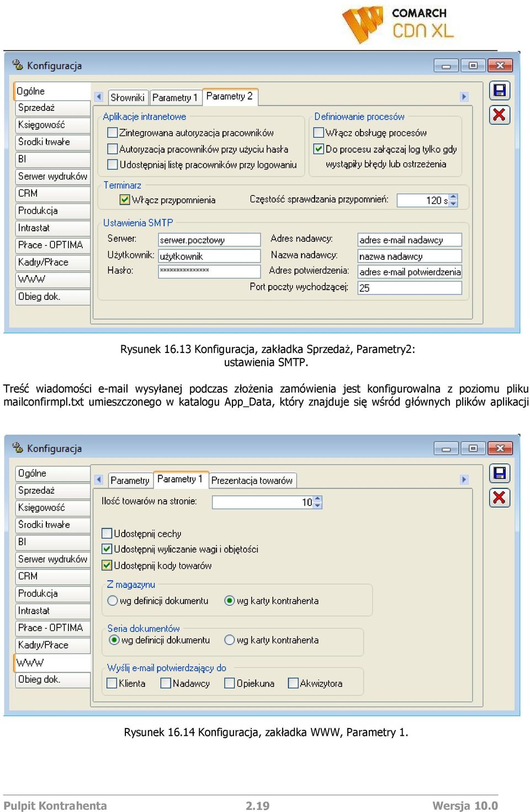Open Produkcja section in lower window
The image size is (530, 812).
53,593
